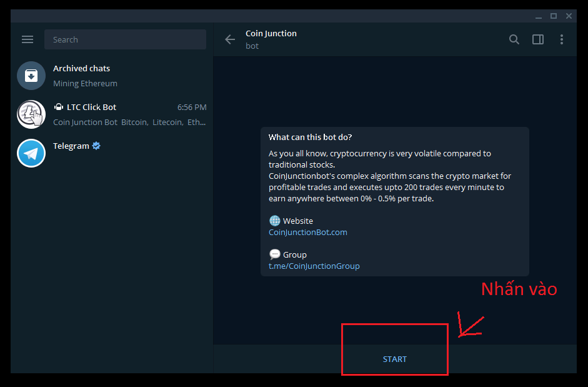The width and height of the screenshot is (588, 387).
Task: Click the Mining Ethereum preview text
Action: 85,83
